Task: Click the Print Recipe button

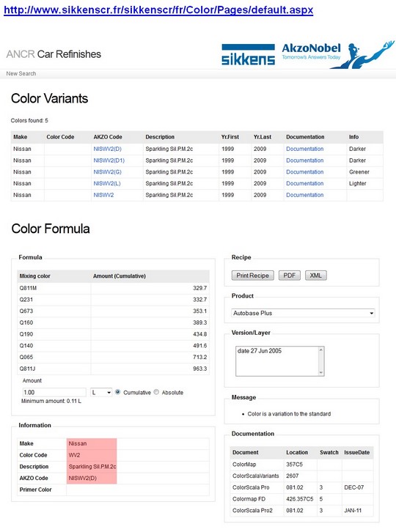Action: (253, 276)
